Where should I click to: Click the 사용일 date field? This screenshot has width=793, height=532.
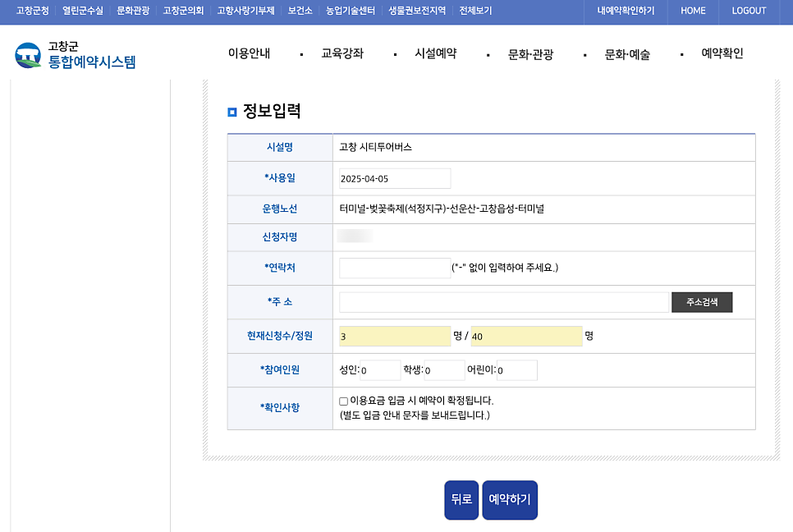[x=395, y=178]
